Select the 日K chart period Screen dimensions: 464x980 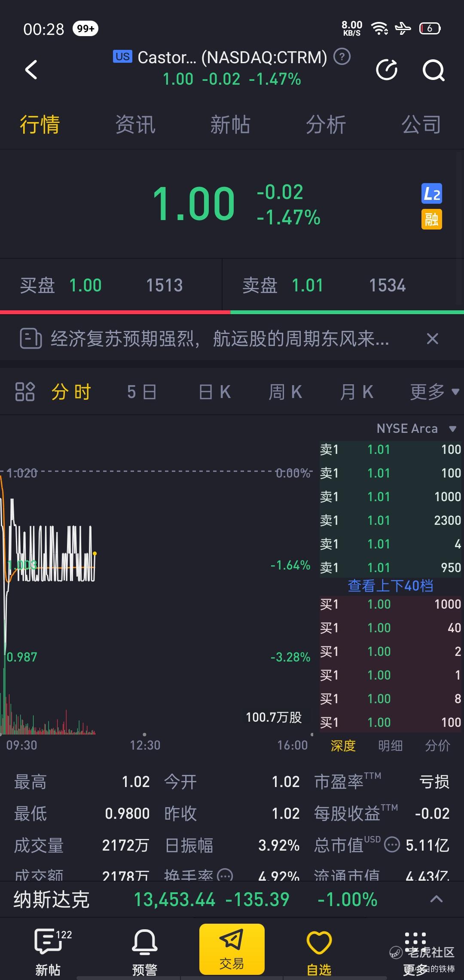[x=215, y=392]
